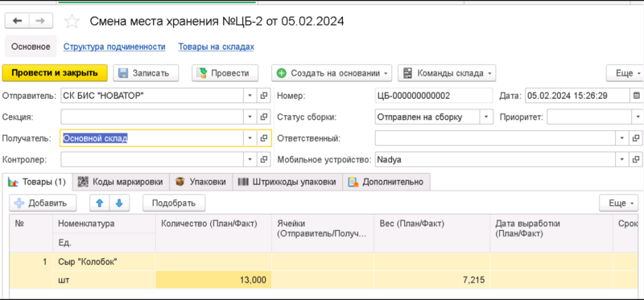Open the Мобильное устройство record via open-form icon
The image size is (644, 300).
click(635, 159)
